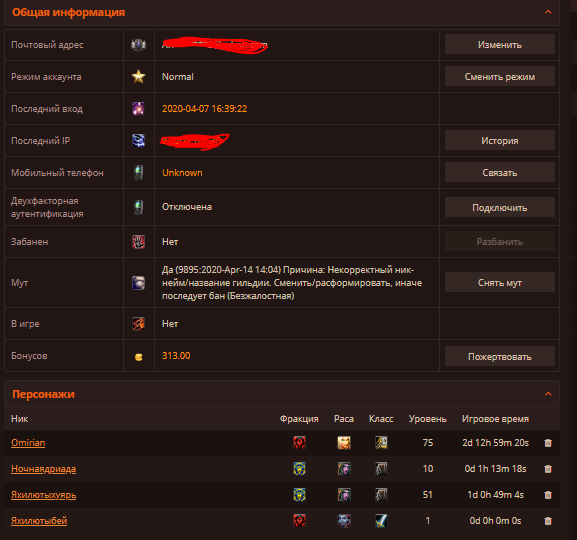Click the Alliance faction icon for Ночнаядриада
Screen dimensions: 577x540
pyautogui.click(x=299, y=469)
